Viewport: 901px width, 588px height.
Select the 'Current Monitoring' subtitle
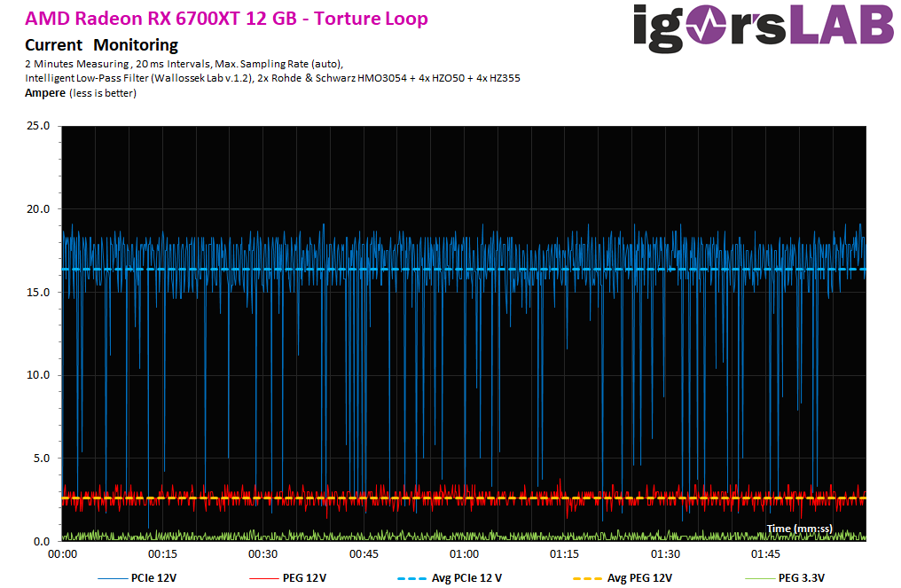101,45
